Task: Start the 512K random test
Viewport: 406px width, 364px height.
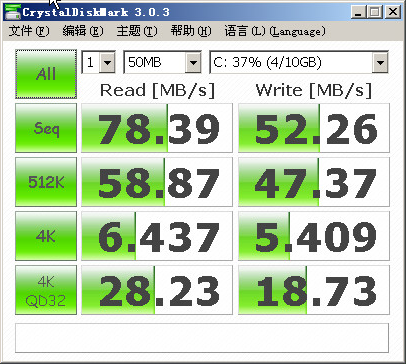Action: (46, 182)
